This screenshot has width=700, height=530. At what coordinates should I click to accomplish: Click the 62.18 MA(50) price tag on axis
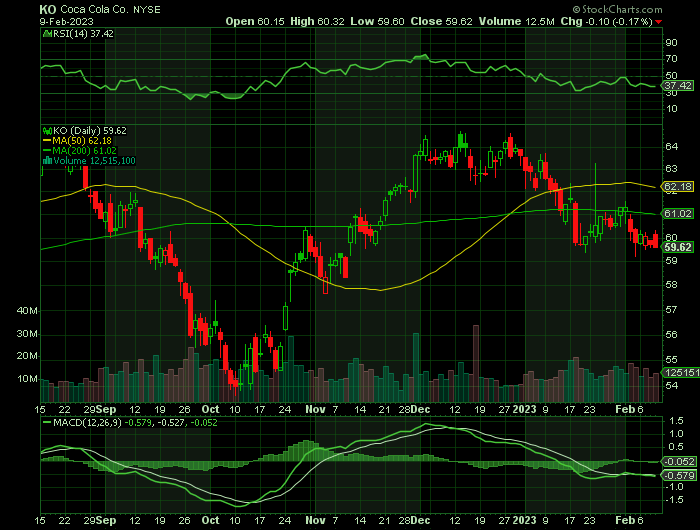pos(678,187)
